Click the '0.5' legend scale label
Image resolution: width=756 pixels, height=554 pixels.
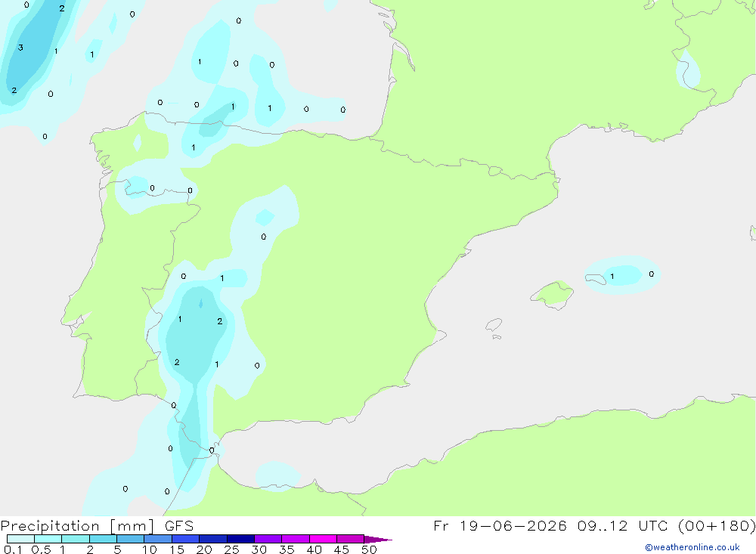(41, 549)
